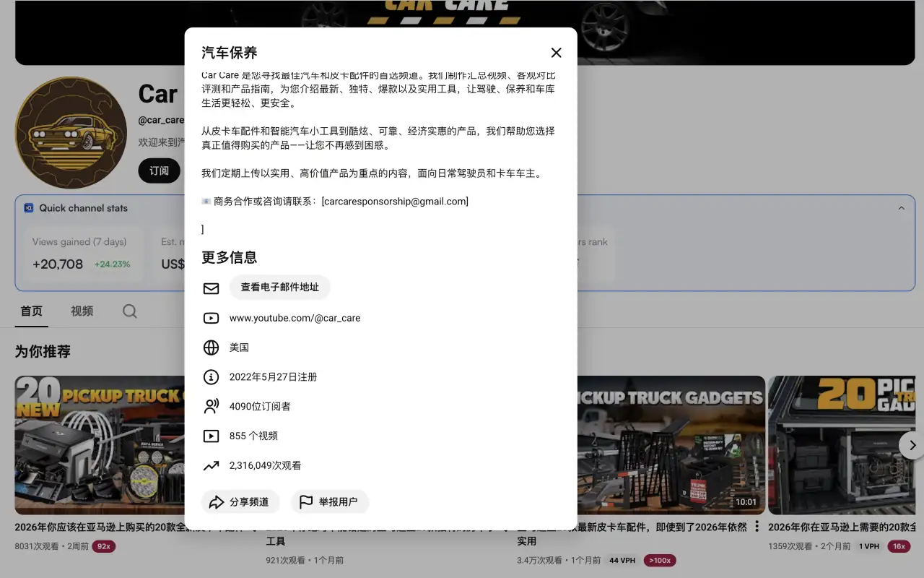This screenshot has width=924, height=578.
Task: Click the Quick channel stats logo icon
Action: [29, 208]
